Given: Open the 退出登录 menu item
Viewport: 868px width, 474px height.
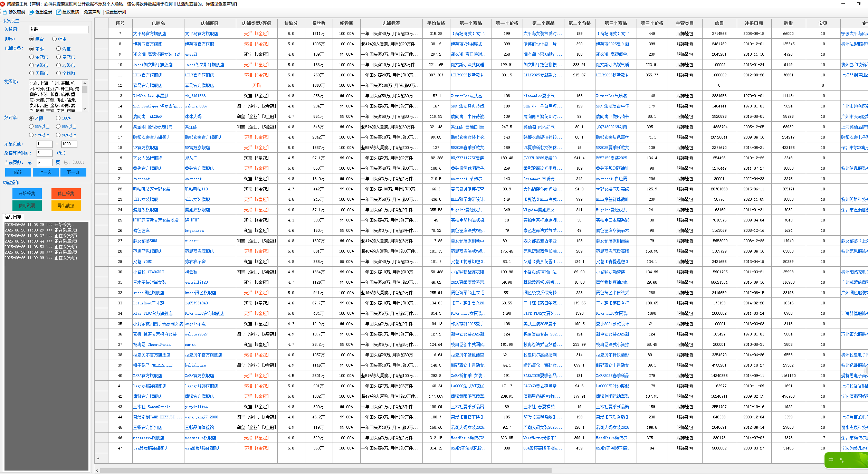Looking at the screenshot, I should tap(44, 12).
